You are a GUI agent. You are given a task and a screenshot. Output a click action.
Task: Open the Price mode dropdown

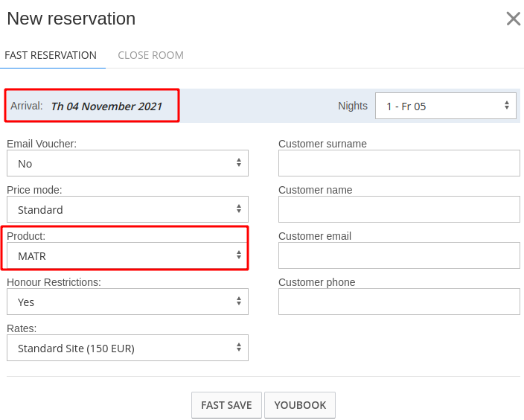click(127, 209)
